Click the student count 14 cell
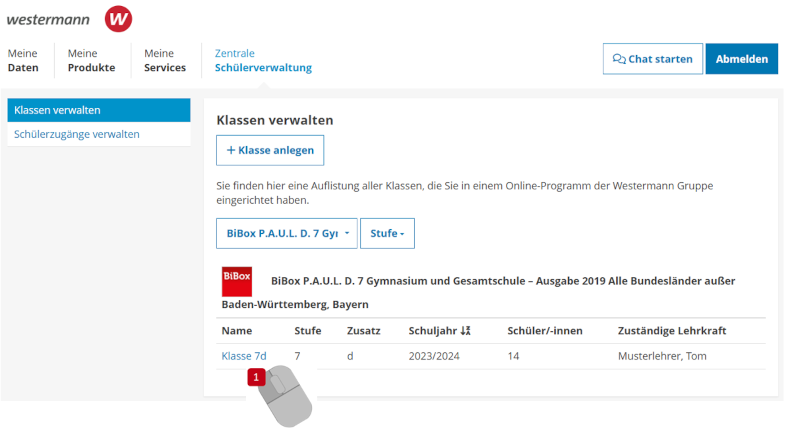 [513, 356]
